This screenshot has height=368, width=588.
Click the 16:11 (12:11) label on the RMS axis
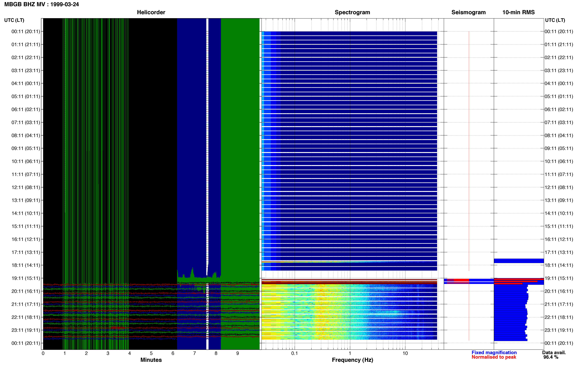(559, 239)
